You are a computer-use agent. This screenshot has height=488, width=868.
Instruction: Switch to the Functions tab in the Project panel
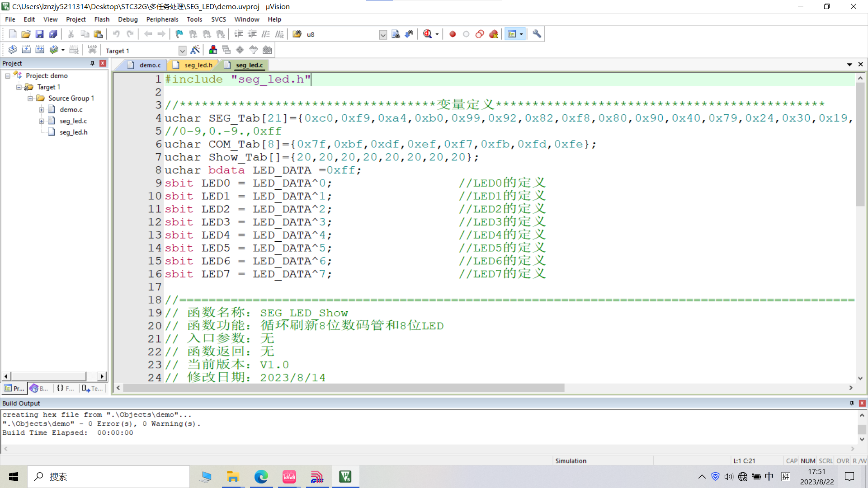click(x=66, y=388)
